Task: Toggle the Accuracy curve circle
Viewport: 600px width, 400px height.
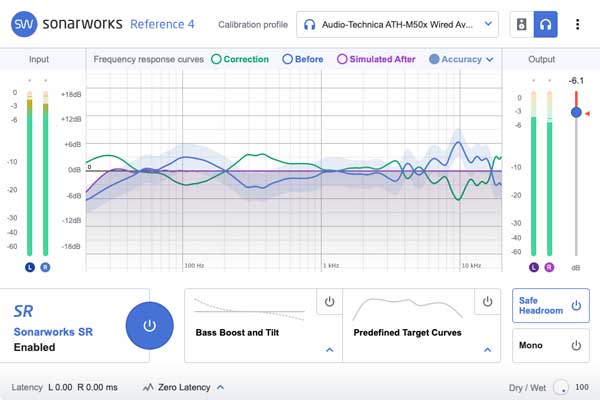Action: coord(434,59)
